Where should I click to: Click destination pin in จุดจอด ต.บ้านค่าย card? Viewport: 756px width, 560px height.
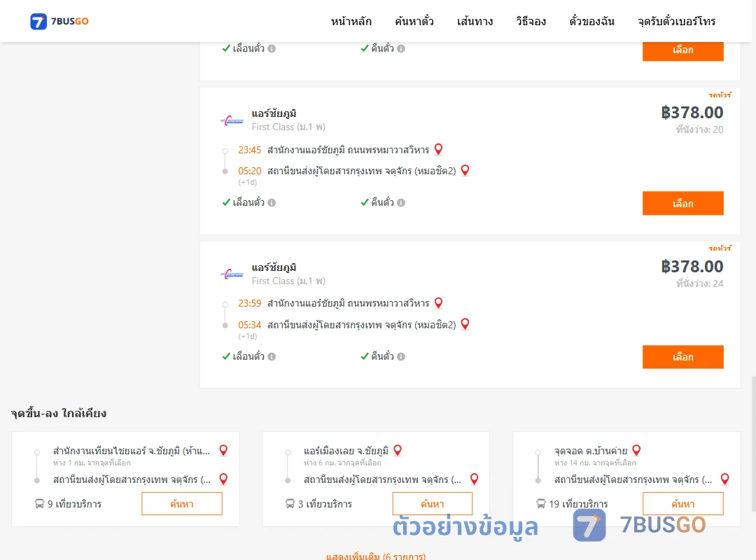pyautogui.click(x=724, y=479)
